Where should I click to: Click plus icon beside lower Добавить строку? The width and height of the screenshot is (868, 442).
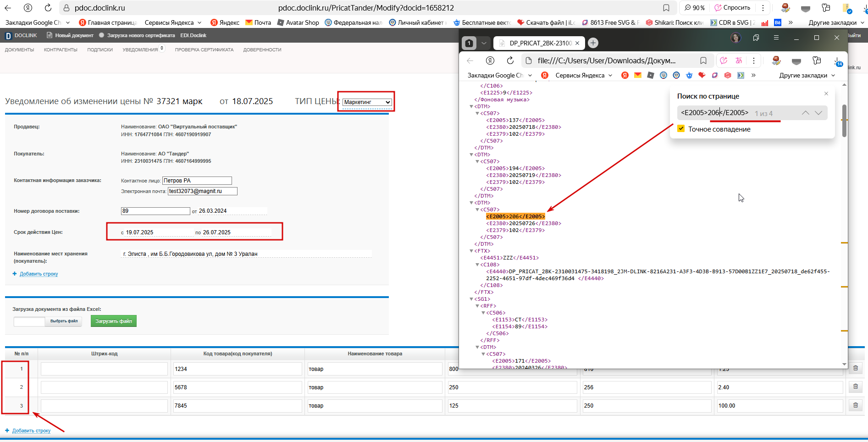[x=7, y=431]
